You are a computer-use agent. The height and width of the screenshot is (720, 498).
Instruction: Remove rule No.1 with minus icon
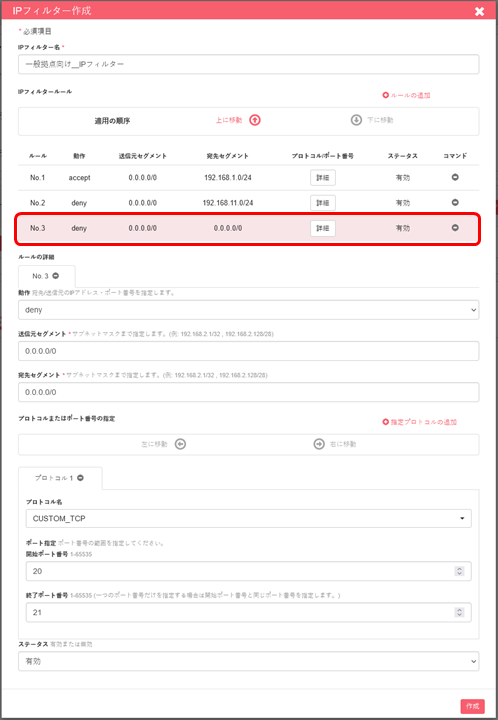[455, 177]
